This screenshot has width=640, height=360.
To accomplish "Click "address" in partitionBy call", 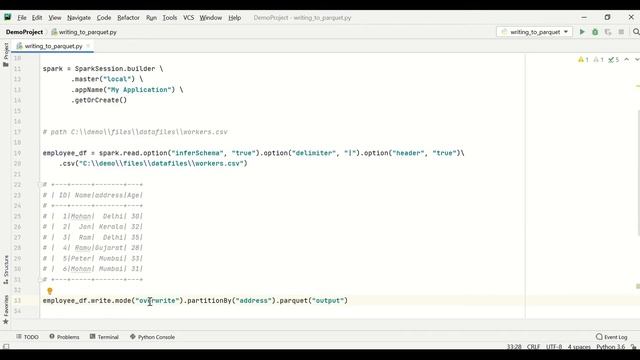I will 254,300.
